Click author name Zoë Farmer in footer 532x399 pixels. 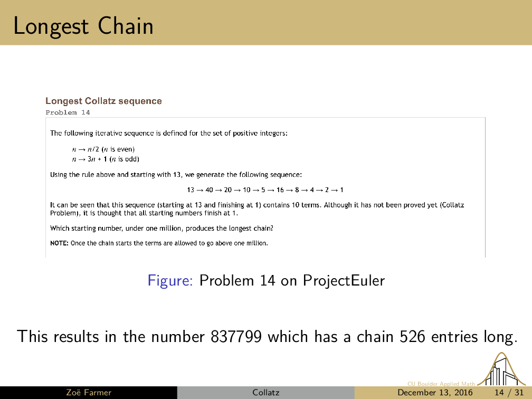(88, 393)
